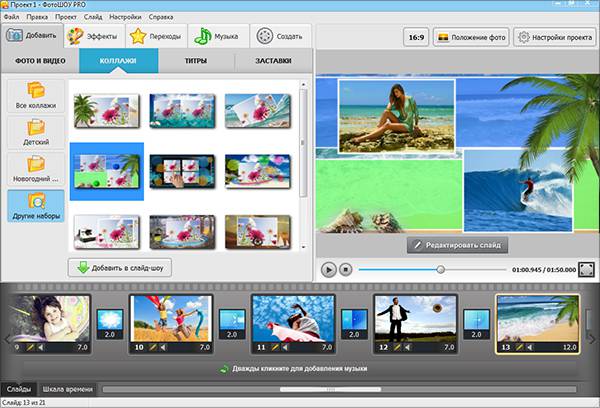This screenshot has height=408, width=600.
Task: Switch to Слайды view tab
Action: coord(18,389)
